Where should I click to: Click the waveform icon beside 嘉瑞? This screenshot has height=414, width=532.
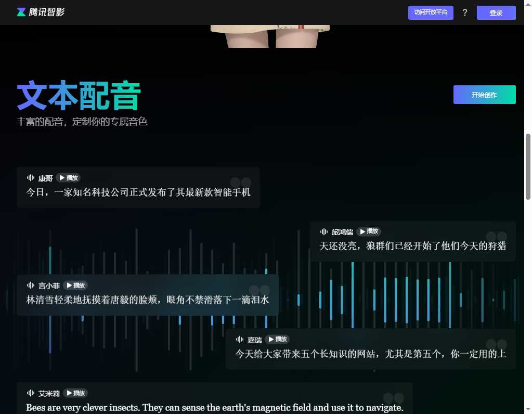[239, 339]
